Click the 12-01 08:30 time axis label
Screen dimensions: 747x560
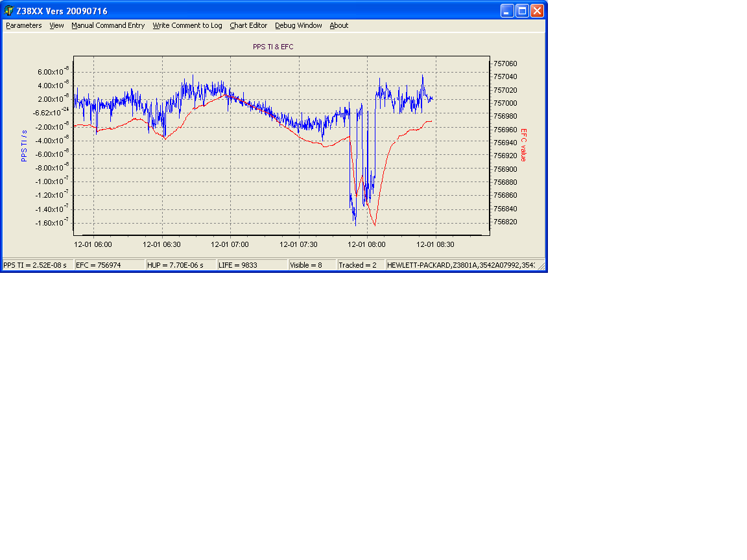[x=435, y=244]
